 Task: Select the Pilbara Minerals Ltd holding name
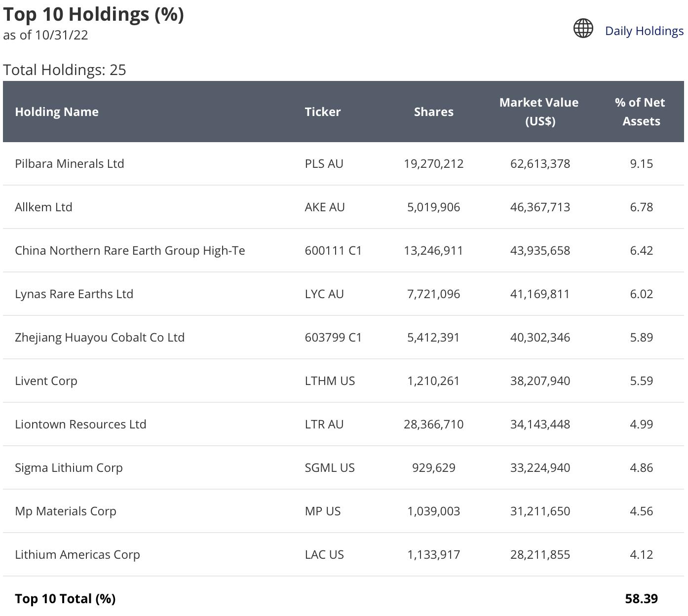(x=70, y=163)
